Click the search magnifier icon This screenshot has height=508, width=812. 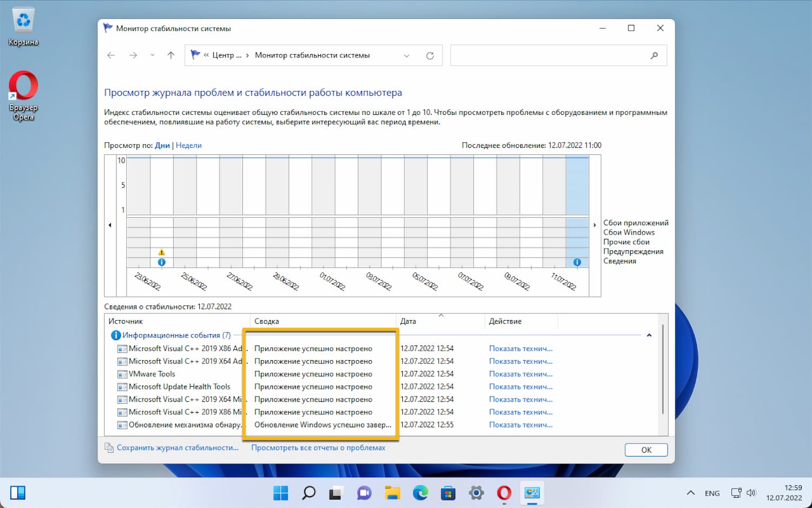tap(654, 56)
